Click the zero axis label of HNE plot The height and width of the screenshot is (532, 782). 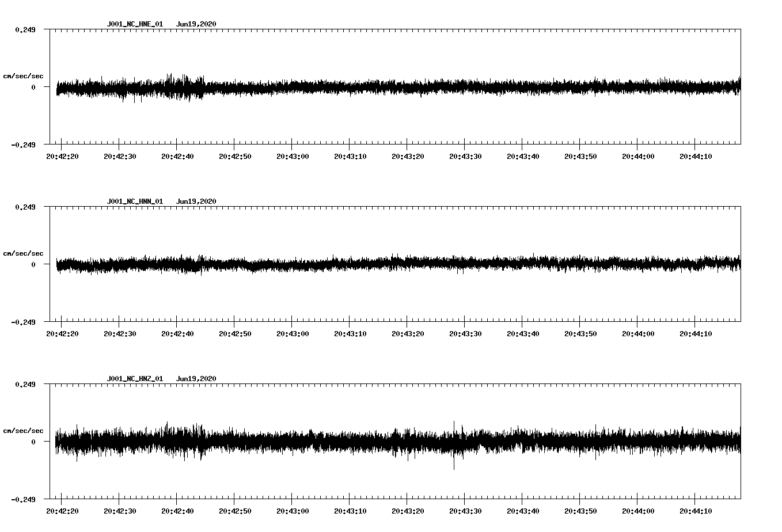click(33, 88)
